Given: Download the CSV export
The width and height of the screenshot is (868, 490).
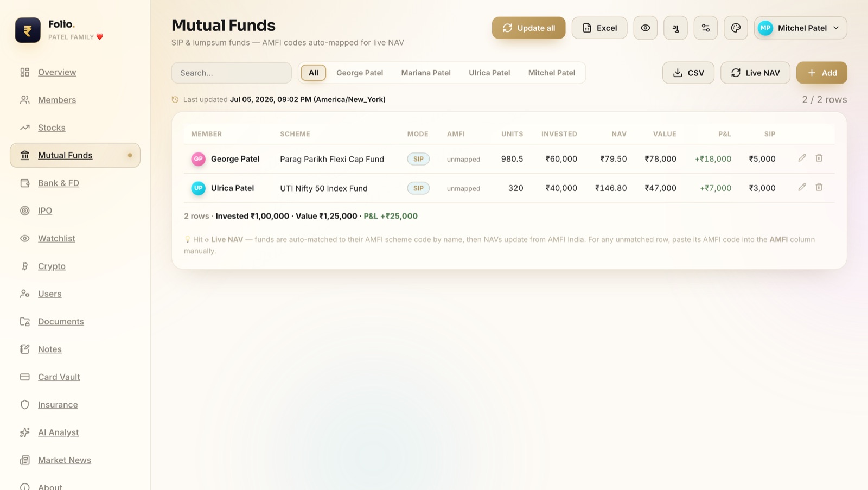Looking at the screenshot, I should (688, 73).
